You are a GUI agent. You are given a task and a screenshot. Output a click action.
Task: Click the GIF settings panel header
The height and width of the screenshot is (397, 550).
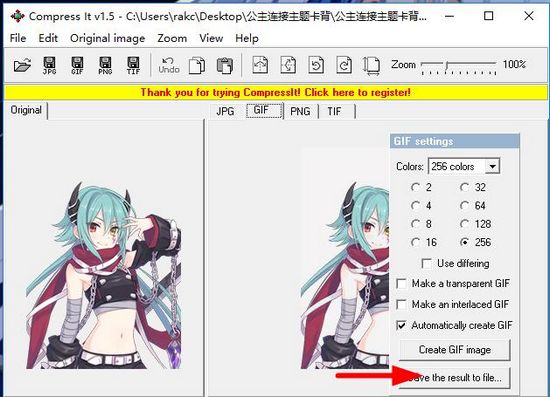[455, 141]
